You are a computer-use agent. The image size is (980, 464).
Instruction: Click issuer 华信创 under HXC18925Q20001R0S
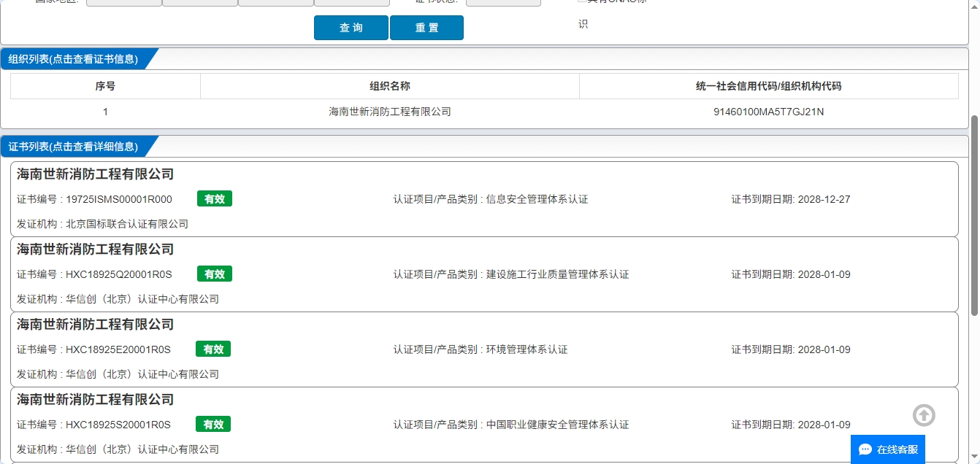(142, 299)
